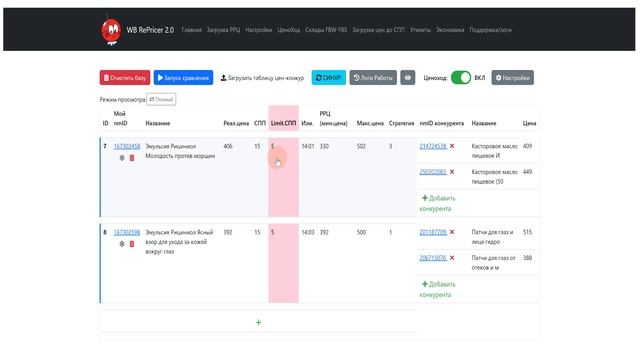Screen dimensions: 640x360
Task: Click the eye icon button in toolbar
Action: click(407, 78)
